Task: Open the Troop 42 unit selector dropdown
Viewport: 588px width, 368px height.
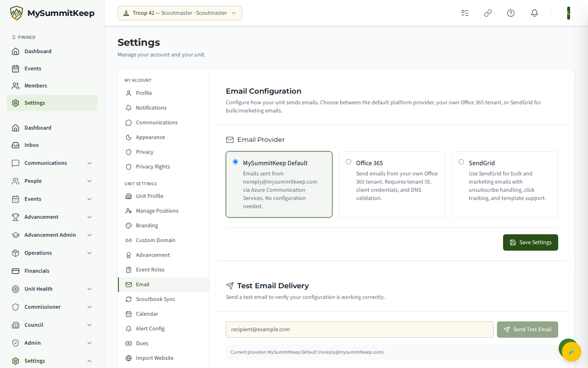Action: [180, 13]
